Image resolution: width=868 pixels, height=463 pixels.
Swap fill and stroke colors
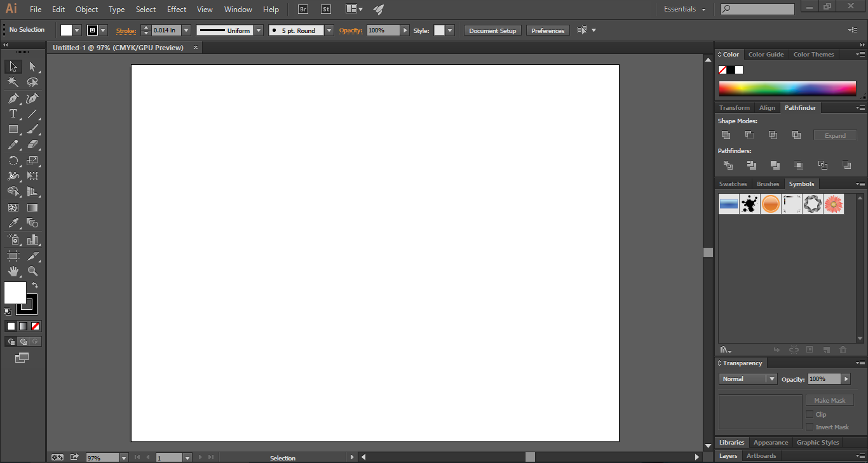point(35,286)
